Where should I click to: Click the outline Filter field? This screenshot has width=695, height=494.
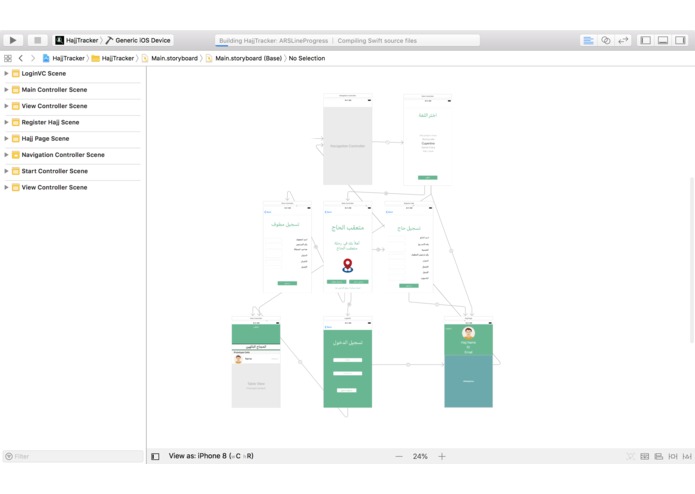73,456
